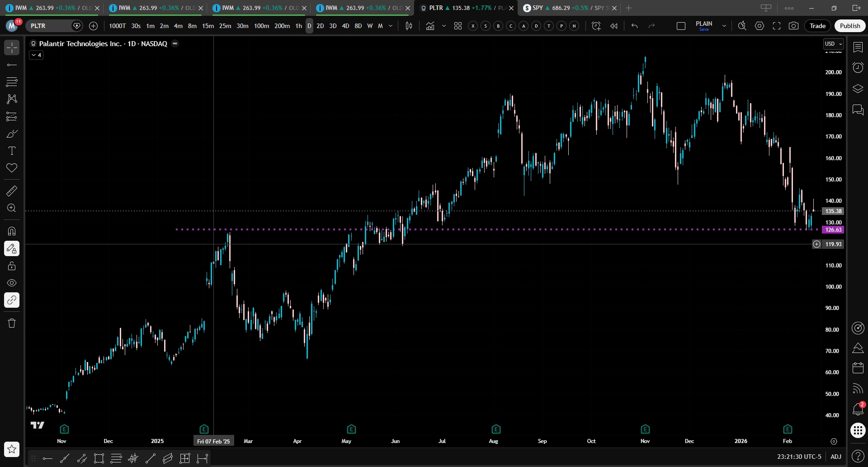
Task: Expand the collapsed indicators legend showing 4
Action: 36,55
